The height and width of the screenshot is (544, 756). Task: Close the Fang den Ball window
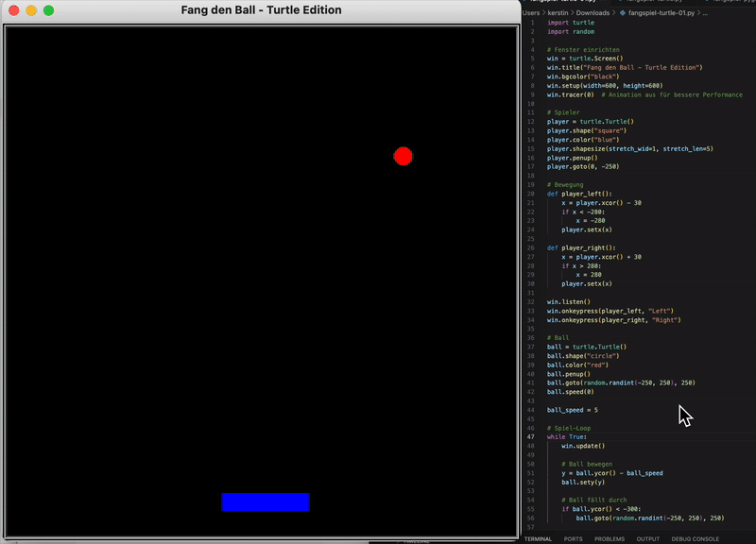tap(13, 10)
